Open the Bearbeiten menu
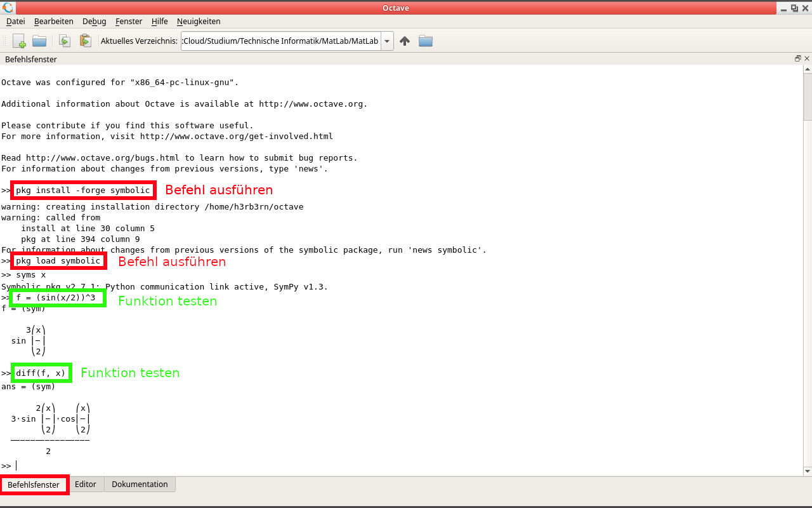812x508 pixels. [x=53, y=21]
